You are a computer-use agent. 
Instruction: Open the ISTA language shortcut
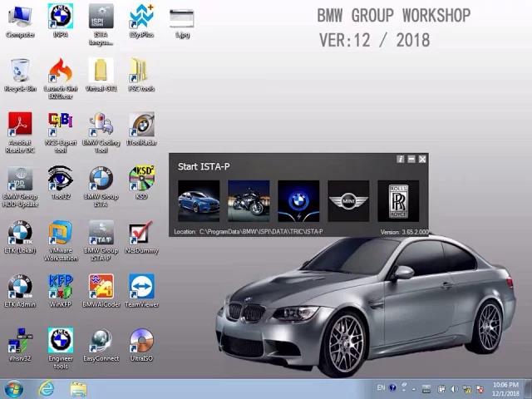tap(101, 25)
